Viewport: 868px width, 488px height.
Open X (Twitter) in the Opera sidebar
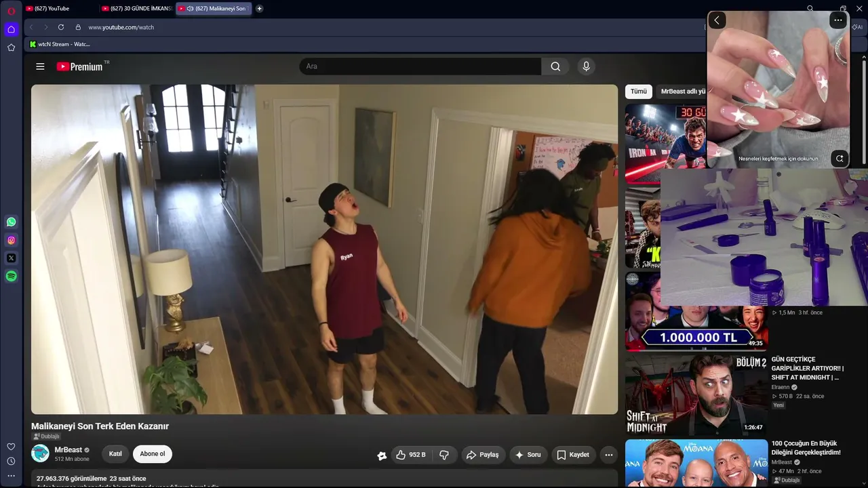(x=11, y=258)
